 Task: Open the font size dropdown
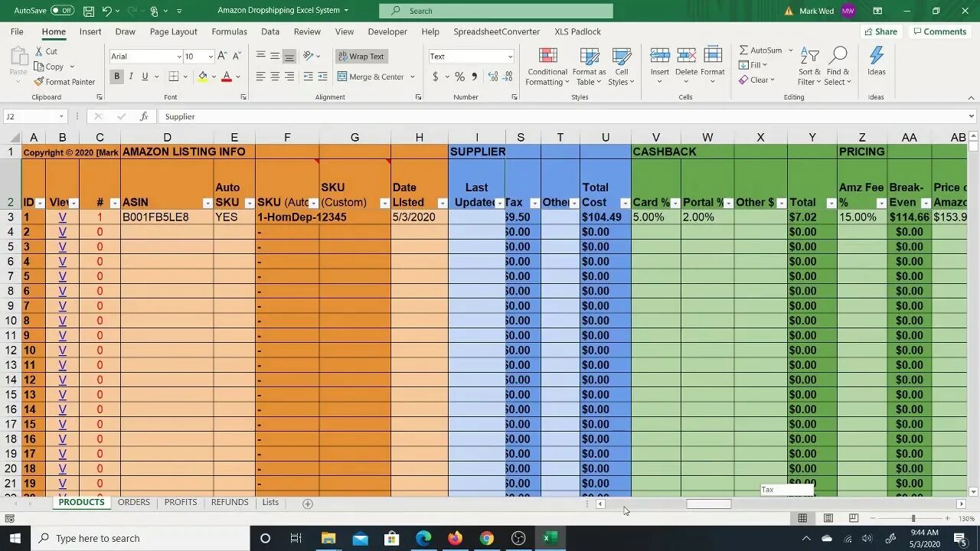click(211, 57)
